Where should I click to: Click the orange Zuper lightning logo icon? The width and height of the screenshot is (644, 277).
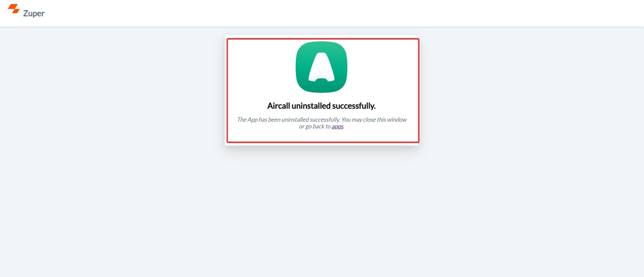[x=14, y=9]
